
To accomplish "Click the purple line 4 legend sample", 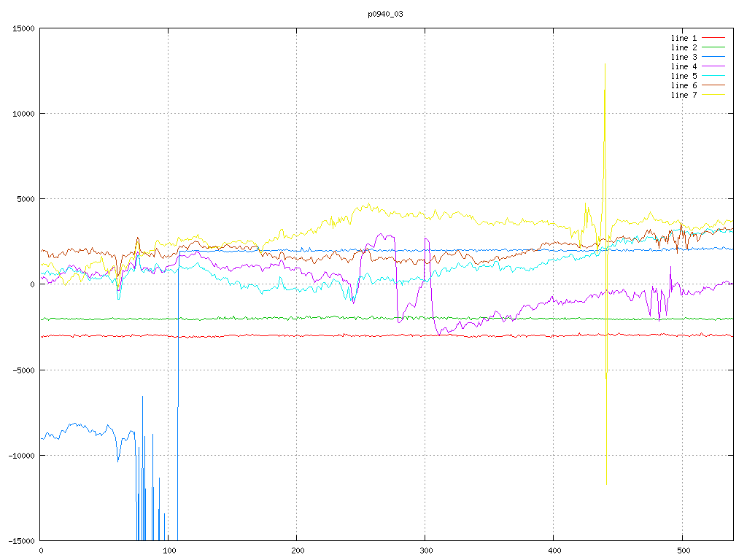I will 714,66.
